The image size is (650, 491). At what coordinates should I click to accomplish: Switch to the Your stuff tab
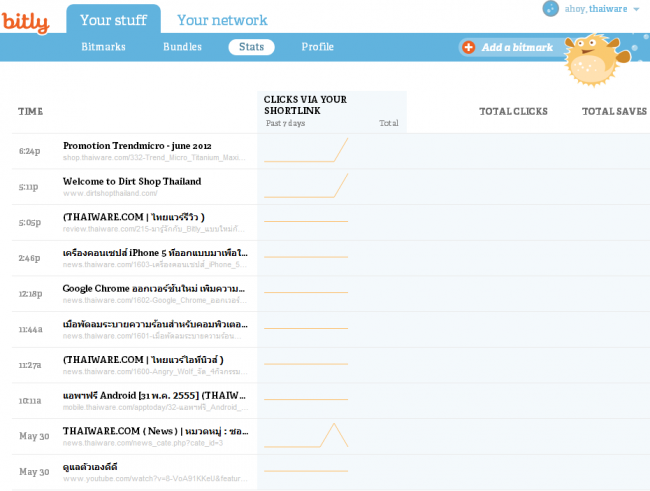tap(114, 20)
